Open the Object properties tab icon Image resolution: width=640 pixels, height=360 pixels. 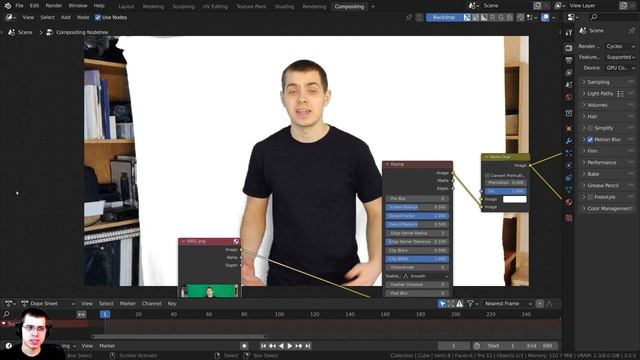pyautogui.click(x=569, y=129)
